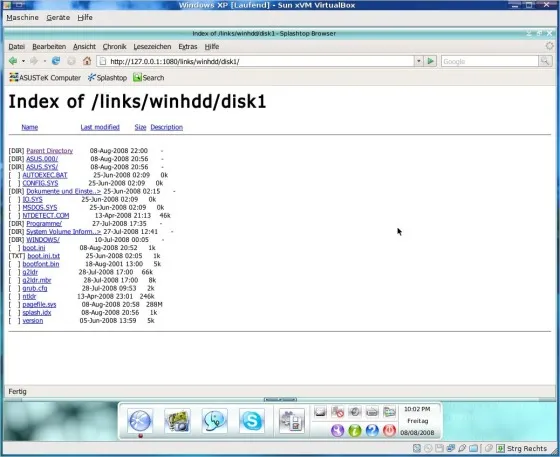
Task: Open the bootfont.bin file link
Action: coord(41,264)
